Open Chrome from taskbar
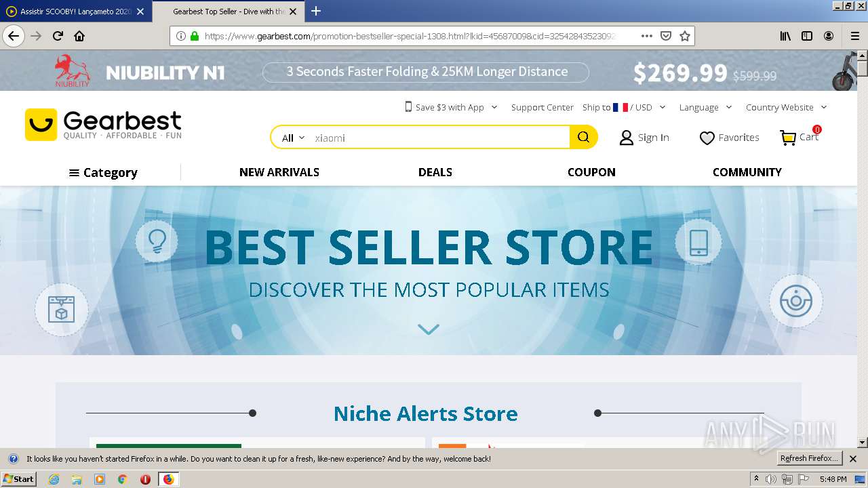868x488 pixels. point(122,479)
